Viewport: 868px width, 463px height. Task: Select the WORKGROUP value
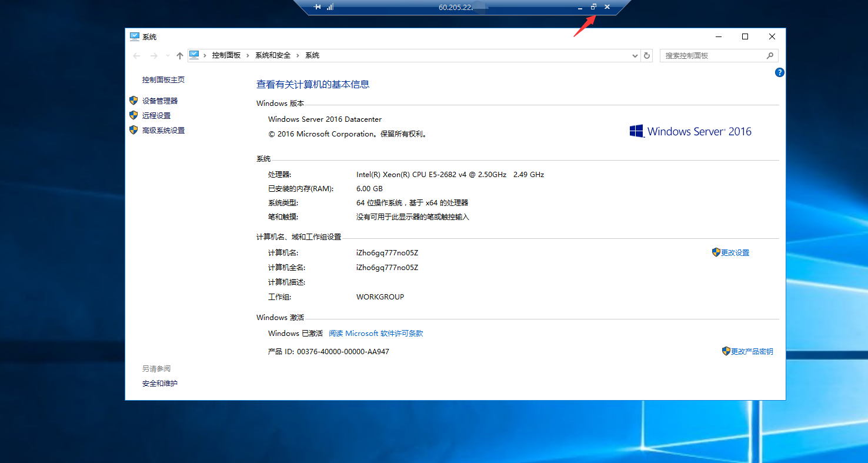point(380,297)
